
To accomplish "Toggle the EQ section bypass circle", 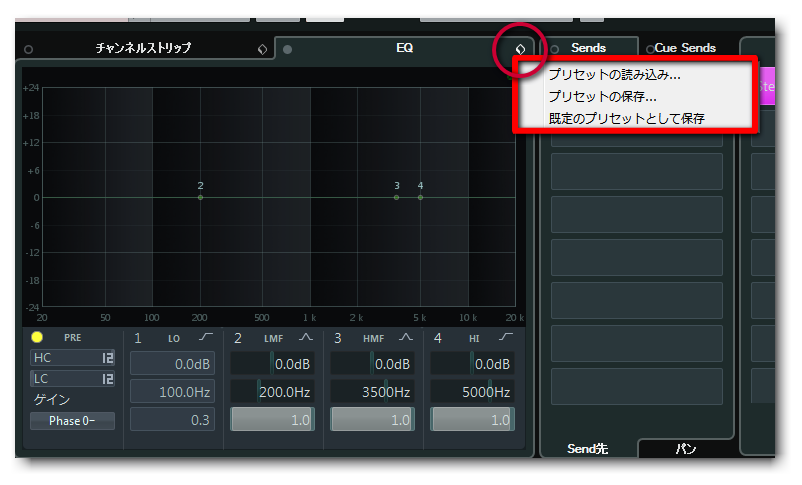I will pos(287,49).
